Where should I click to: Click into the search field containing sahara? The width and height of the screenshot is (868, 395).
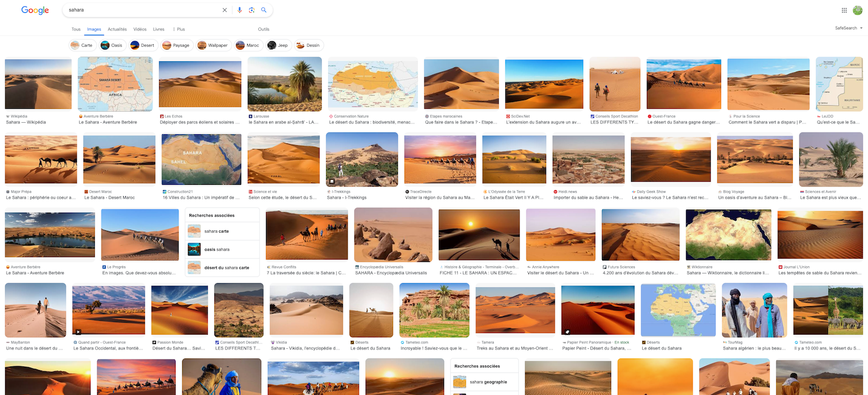click(143, 10)
